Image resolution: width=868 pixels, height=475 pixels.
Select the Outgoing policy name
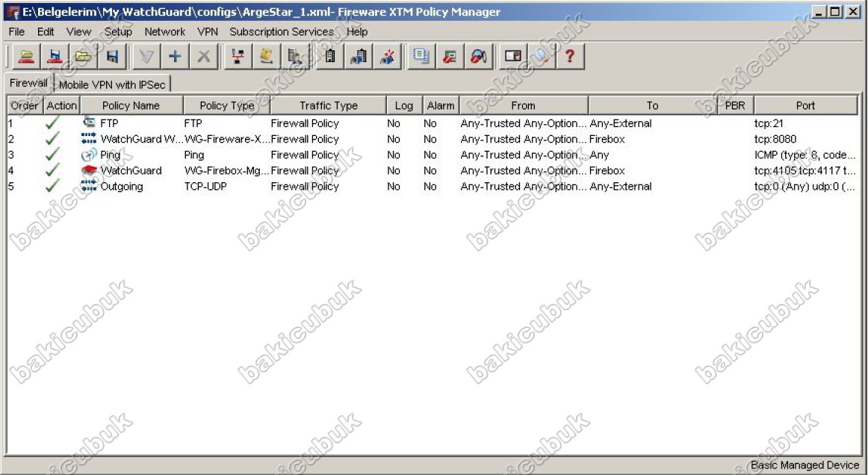point(121,187)
